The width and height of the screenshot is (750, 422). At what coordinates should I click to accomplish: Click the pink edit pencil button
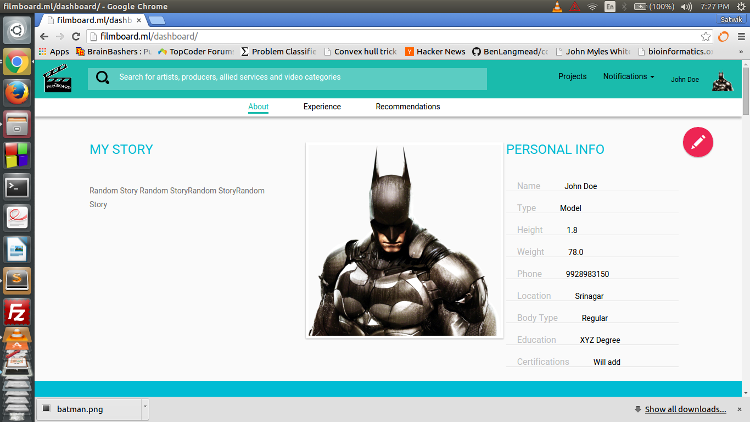[x=698, y=142]
